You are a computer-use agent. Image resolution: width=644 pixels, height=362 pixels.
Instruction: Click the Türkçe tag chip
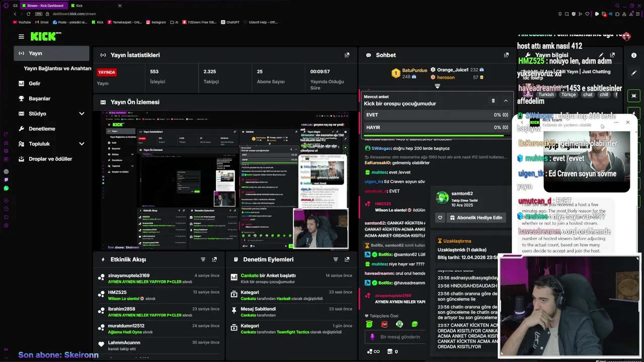(x=569, y=95)
